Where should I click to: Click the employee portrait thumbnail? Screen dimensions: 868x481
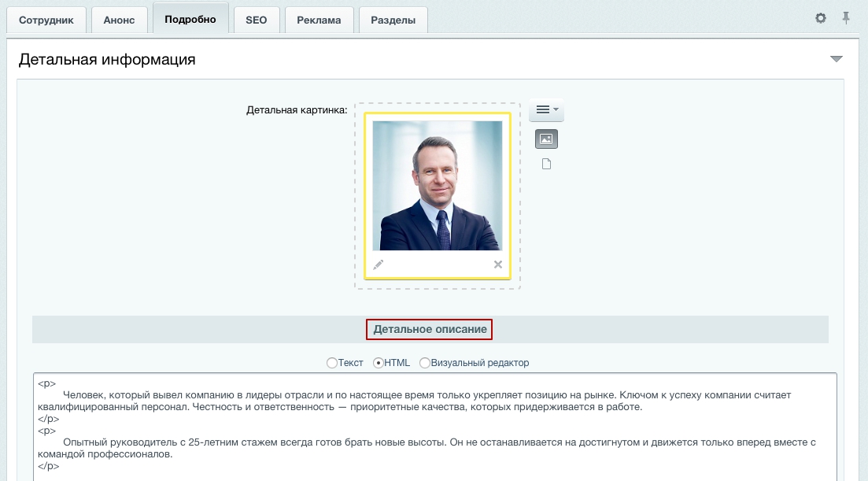pos(438,186)
